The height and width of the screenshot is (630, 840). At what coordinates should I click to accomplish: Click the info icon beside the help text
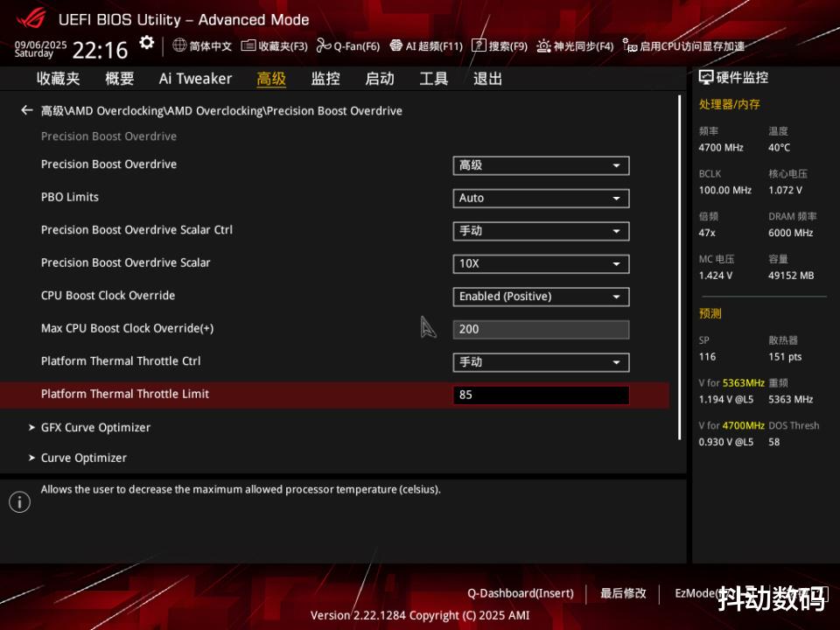click(20, 502)
